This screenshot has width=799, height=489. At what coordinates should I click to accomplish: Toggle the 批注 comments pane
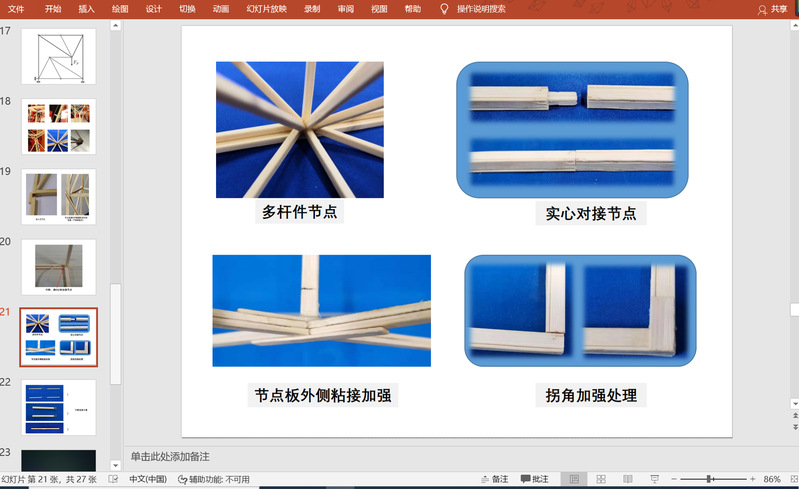point(534,480)
